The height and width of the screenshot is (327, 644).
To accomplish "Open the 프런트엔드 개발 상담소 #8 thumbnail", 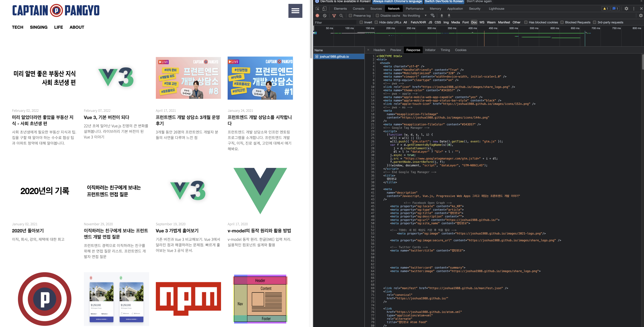I will click(x=188, y=78).
